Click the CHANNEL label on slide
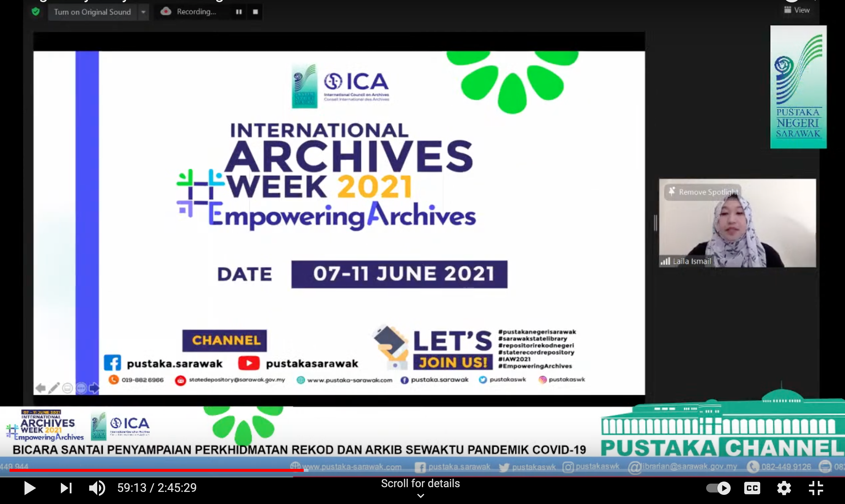Viewport: 845px width, 504px height. point(225,340)
